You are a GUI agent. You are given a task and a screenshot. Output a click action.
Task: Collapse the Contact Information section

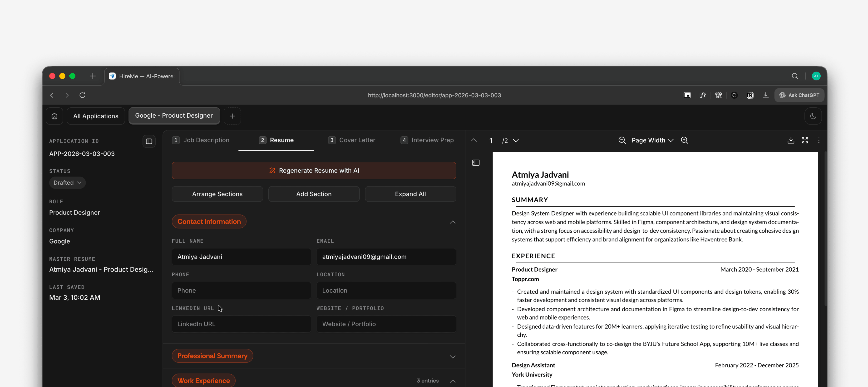tap(453, 222)
